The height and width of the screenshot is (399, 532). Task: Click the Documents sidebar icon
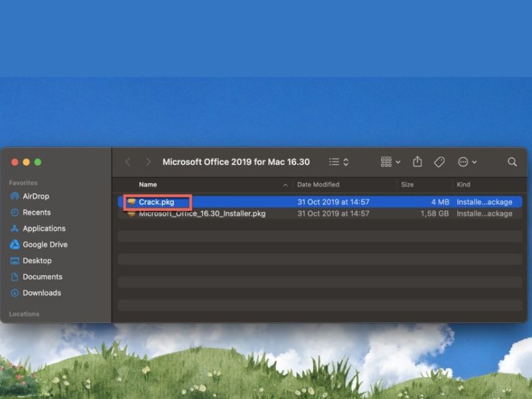(x=15, y=277)
